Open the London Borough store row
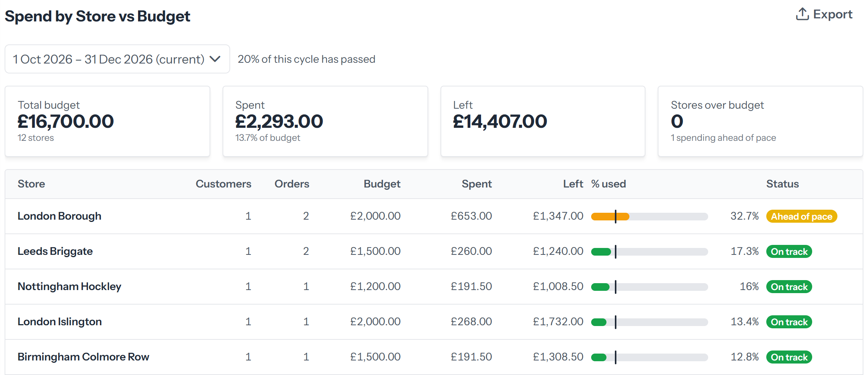The image size is (868, 375). (x=434, y=216)
